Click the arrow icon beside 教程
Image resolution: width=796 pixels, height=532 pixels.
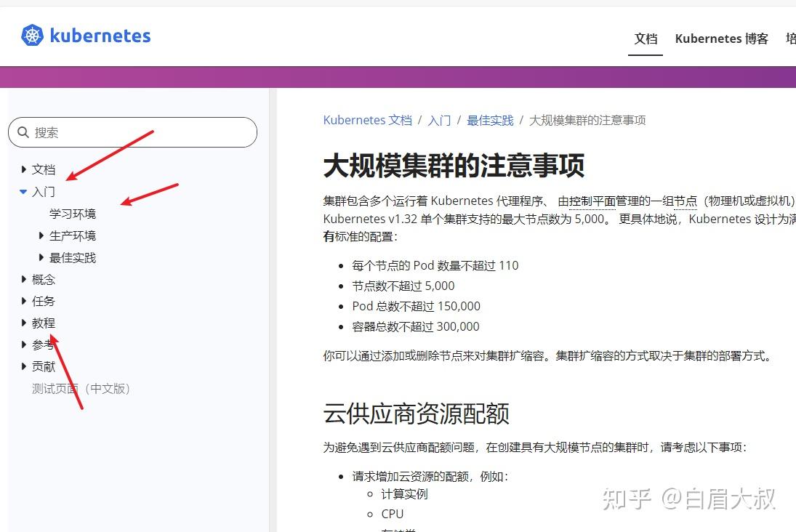24,323
